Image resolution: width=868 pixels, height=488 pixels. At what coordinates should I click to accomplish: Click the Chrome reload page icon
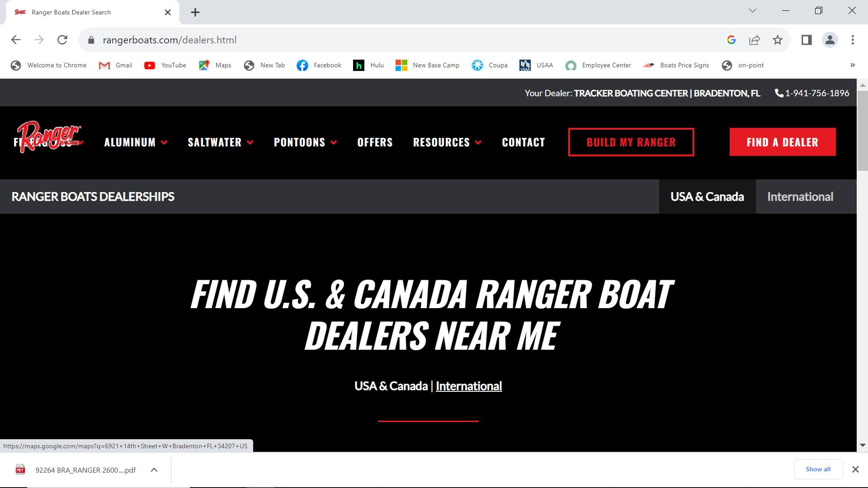coord(62,40)
